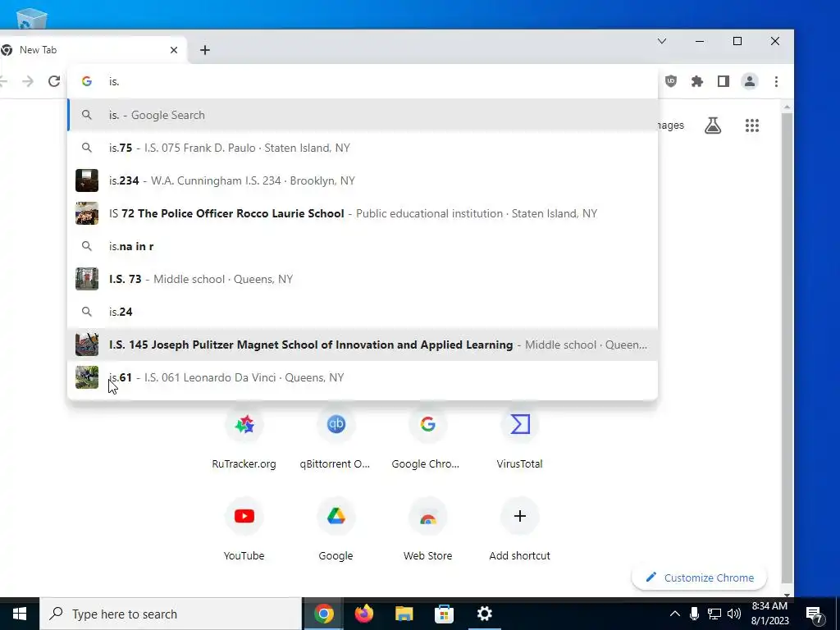Choose the is.234 W.A. Cunningham suggestion
The image size is (840, 630).
pyautogui.click(x=363, y=180)
